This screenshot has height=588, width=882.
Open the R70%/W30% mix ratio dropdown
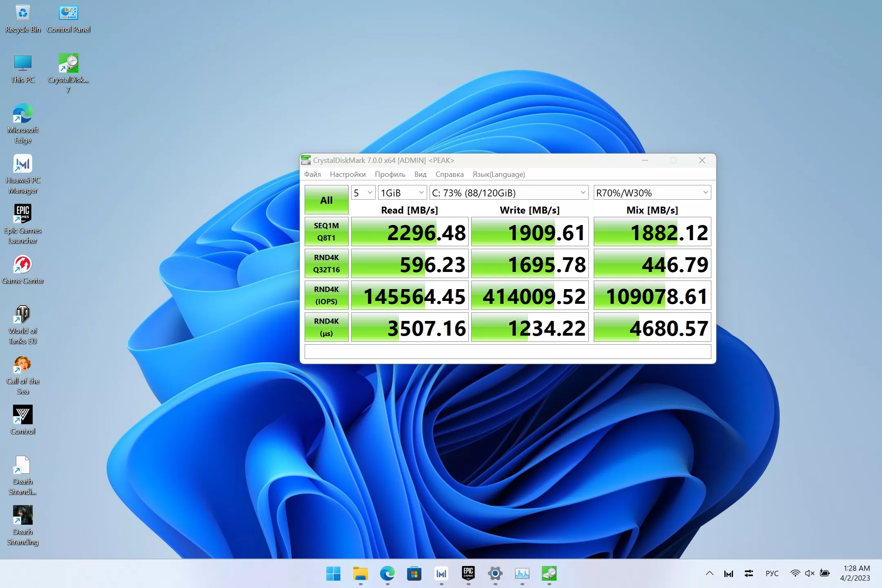(x=652, y=193)
